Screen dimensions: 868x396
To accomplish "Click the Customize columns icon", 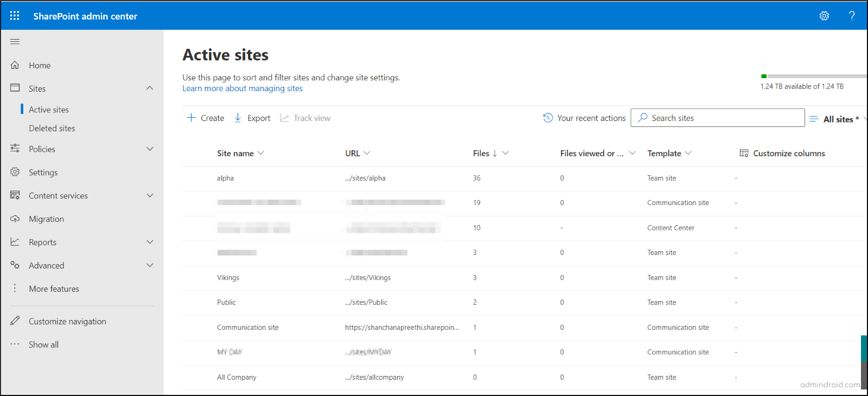I will tap(744, 153).
